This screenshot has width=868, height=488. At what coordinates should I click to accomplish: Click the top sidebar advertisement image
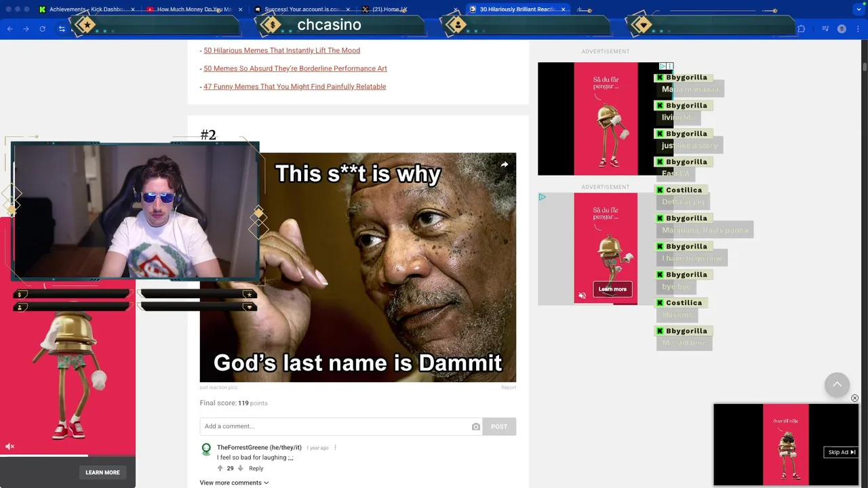click(606, 119)
